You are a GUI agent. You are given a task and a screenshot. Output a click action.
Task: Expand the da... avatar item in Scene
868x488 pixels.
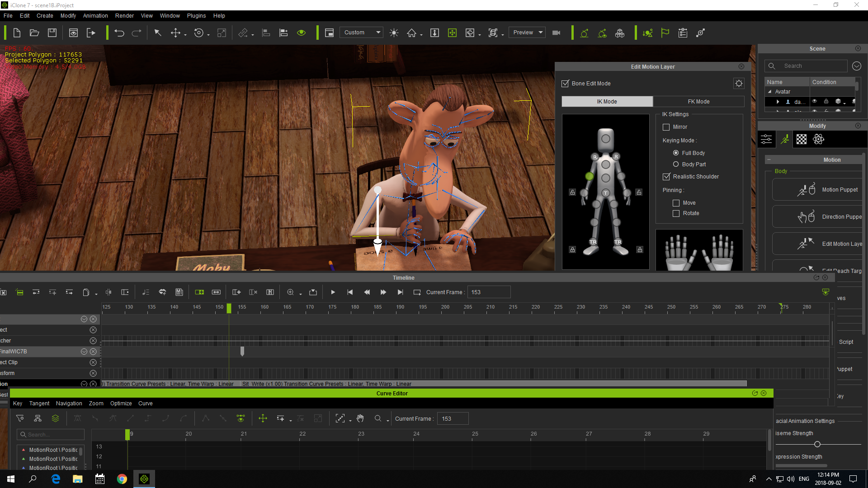click(x=778, y=102)
